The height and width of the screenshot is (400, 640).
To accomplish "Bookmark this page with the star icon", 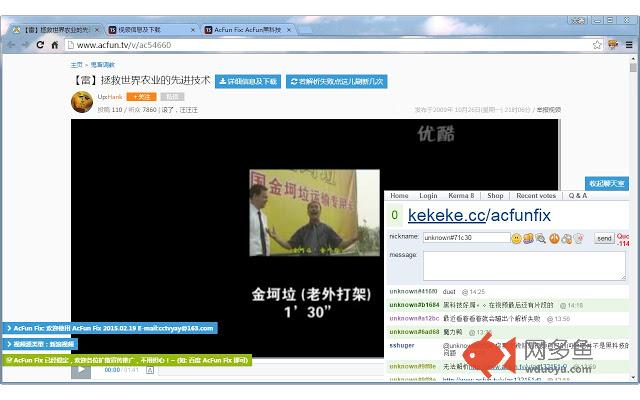I will 597,45.
